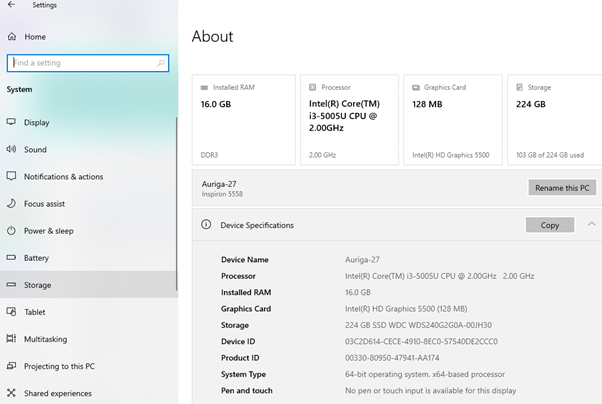Image resolution: width=602 pixels, height=404 pixels.
Task: Click the 224 GB Storage card
Action: click(555, 120)
